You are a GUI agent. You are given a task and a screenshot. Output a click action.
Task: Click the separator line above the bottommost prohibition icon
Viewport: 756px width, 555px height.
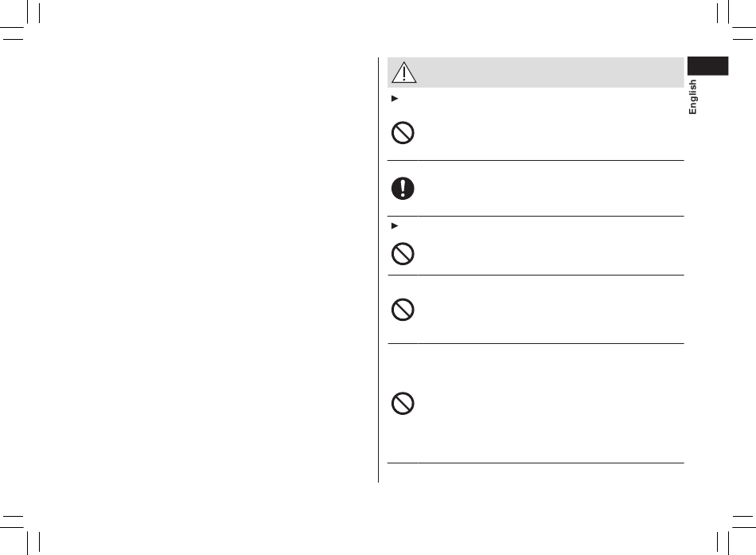[x=536, y=344]
